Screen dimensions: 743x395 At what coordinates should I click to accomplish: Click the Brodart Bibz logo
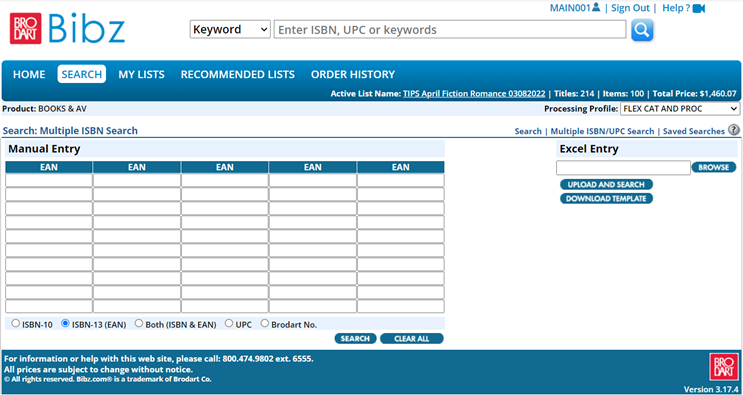click(67, 28)
